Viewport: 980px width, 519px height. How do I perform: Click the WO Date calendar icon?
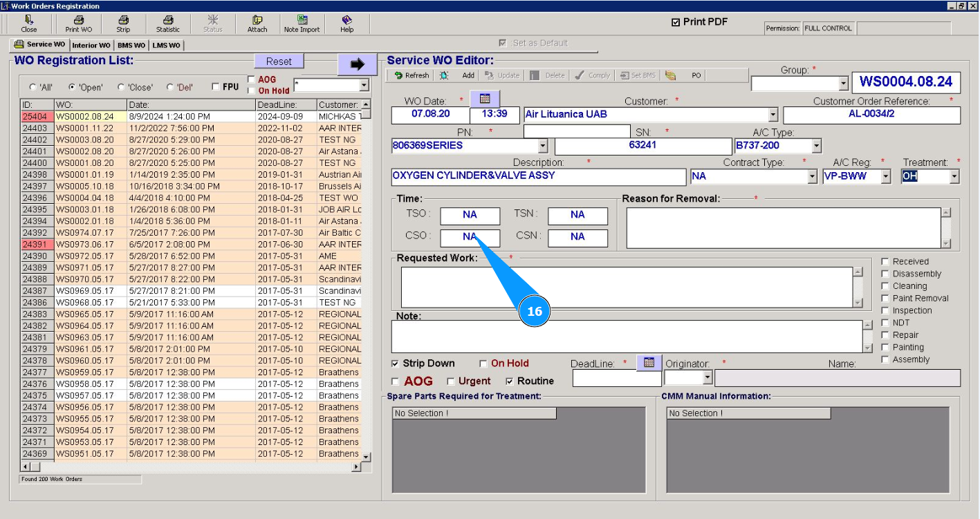[485, 99]
